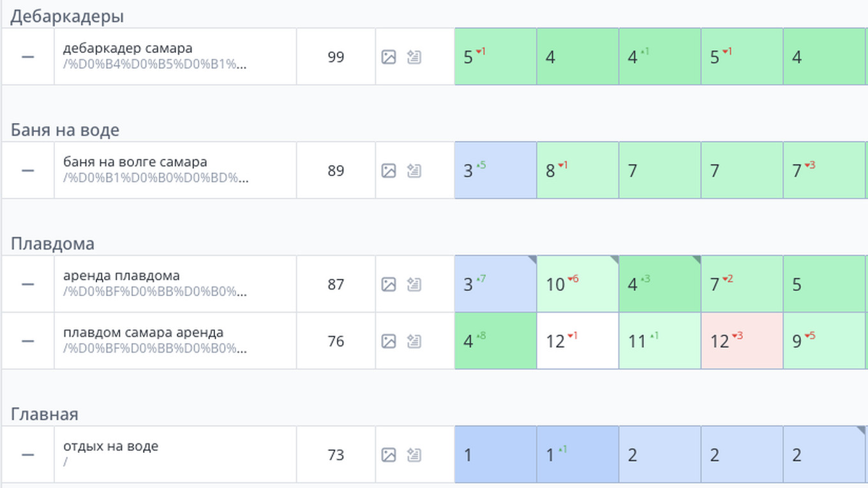This screenshot has height=488, width=868.
Task: Select the cell showing position 10 down 6
Action: click(x=578, y=285)
